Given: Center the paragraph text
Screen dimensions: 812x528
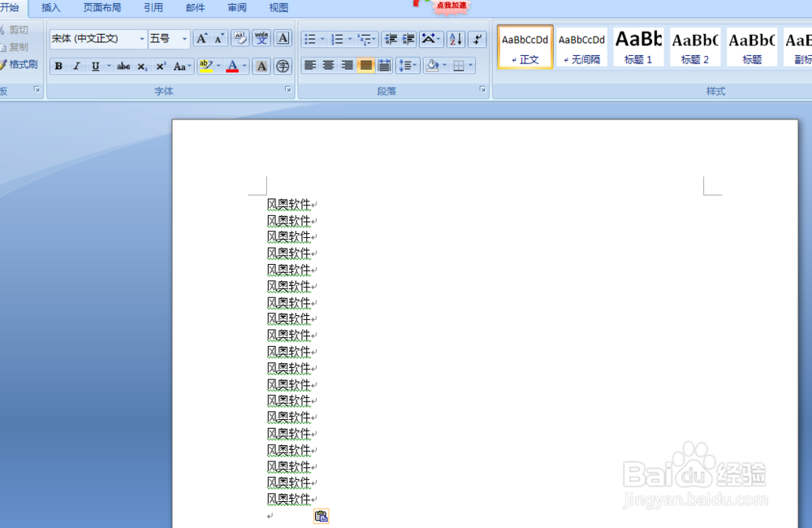Looking at the screenshot, I should (328, 65).
